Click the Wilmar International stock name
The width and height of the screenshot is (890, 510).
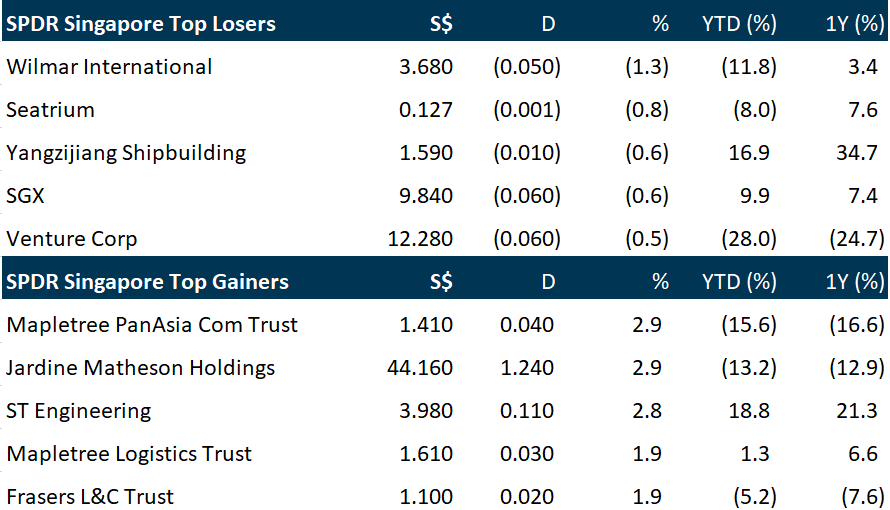[109, 67]
